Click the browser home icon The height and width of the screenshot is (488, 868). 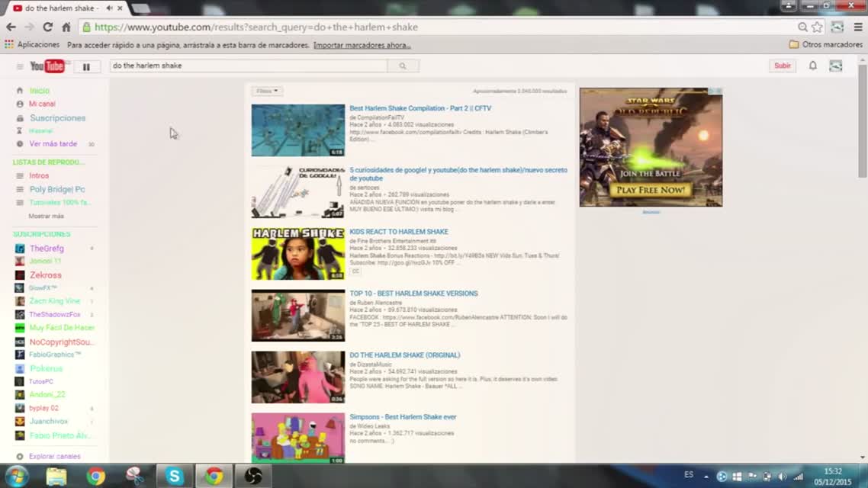click(66, 27)
